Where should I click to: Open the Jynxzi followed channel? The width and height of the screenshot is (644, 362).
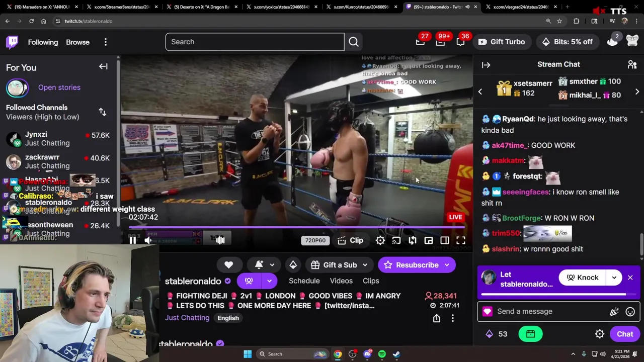59,139
